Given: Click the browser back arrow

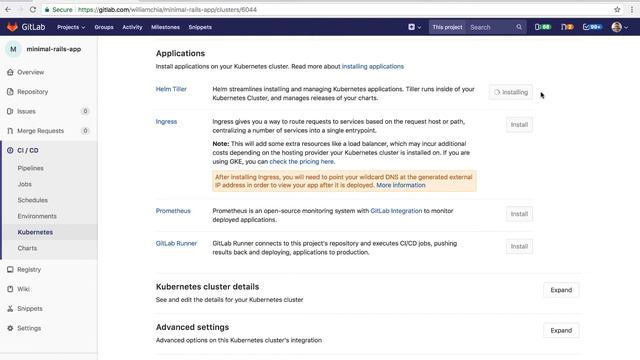Looking at the screenshot, I should coord(8,9).
